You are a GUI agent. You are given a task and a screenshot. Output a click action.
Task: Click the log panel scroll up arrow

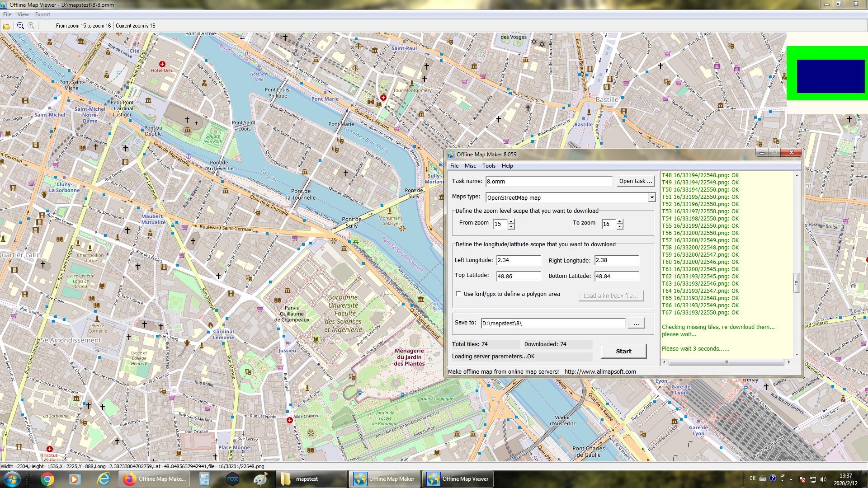(797, 175)
